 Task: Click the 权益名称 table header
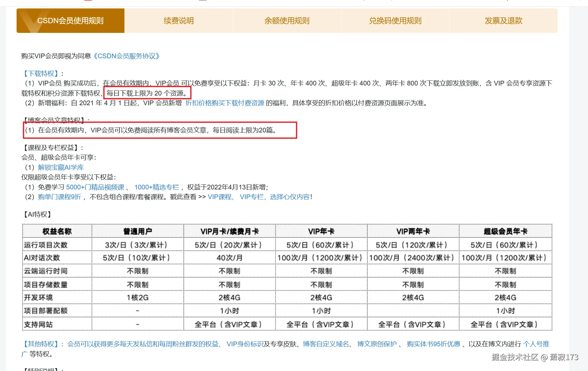pos(57,231)
